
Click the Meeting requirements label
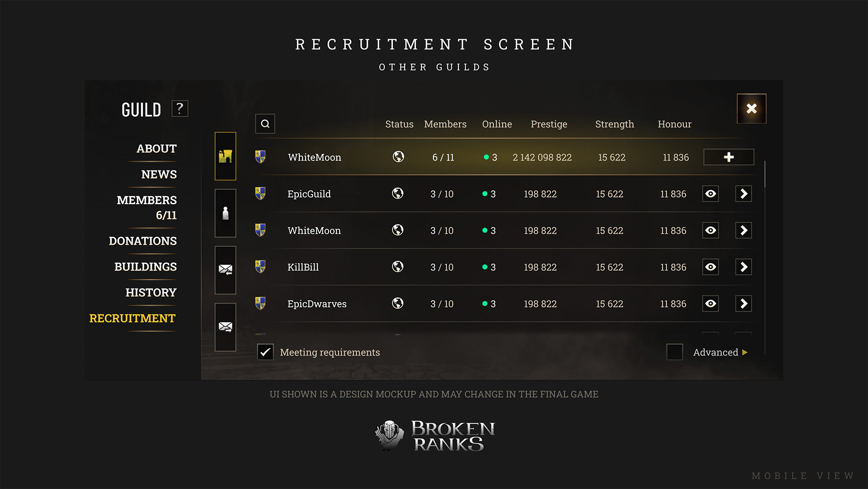point(330,352)
